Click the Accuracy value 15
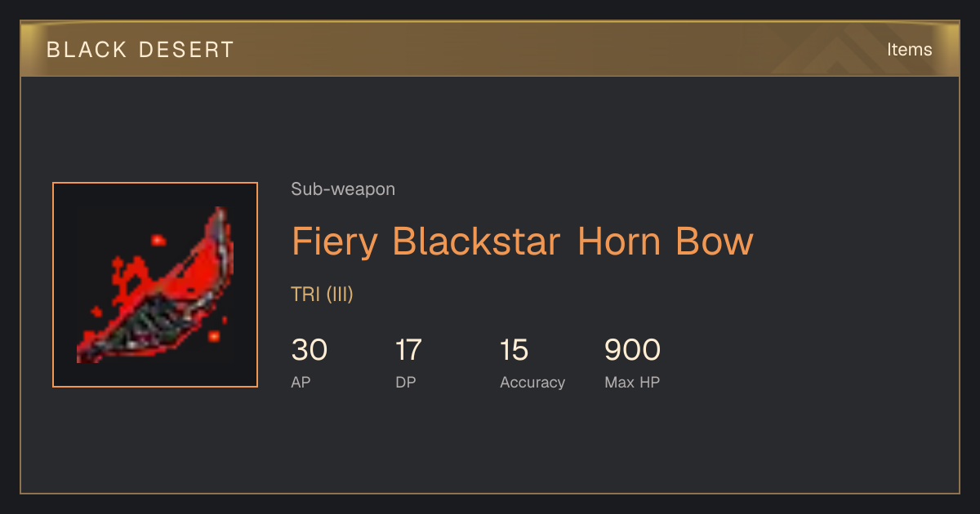The height and width of the screenshot is (514, 980). (x=514, y=350)
